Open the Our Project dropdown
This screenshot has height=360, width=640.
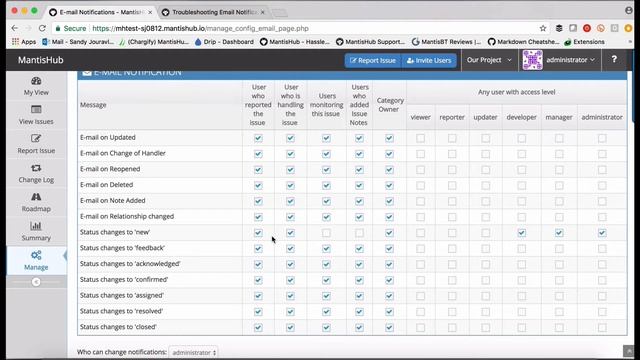[x=489, y=60]
